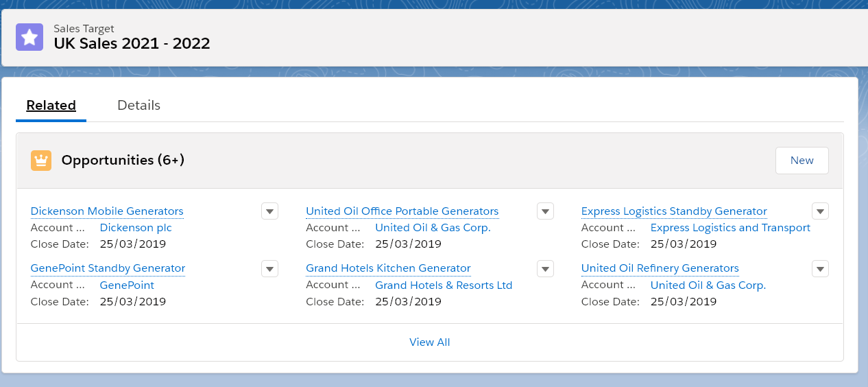Expand actions menu for United Oil Refinery Generators
Viewport: 868px width, 387px height.
tap(820, 268)
